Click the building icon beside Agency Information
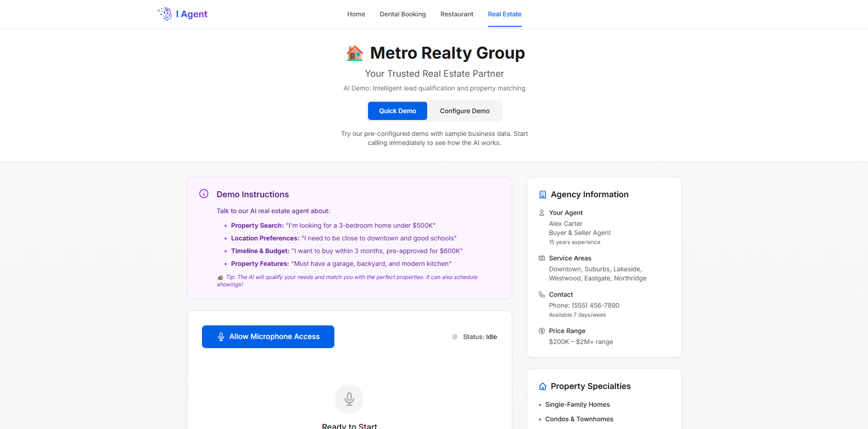 (542, 195)
